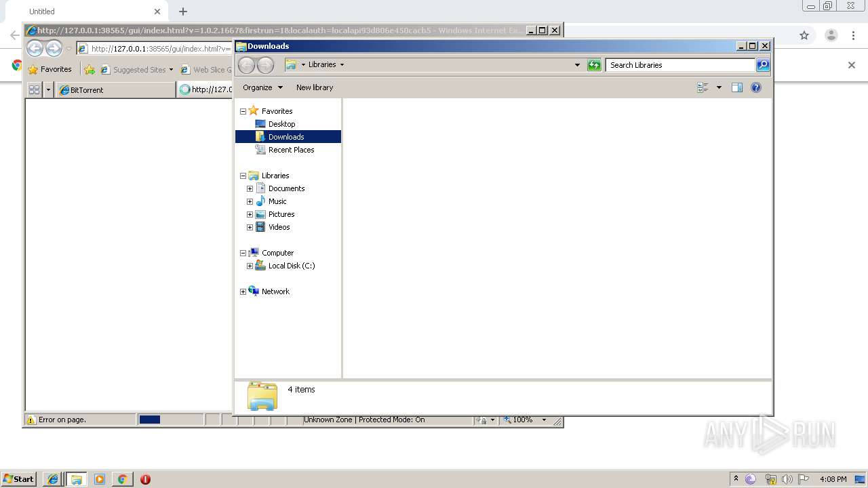Select Downloads under Favorites
The image size is (868, 488).
click(x=286, y=137)
